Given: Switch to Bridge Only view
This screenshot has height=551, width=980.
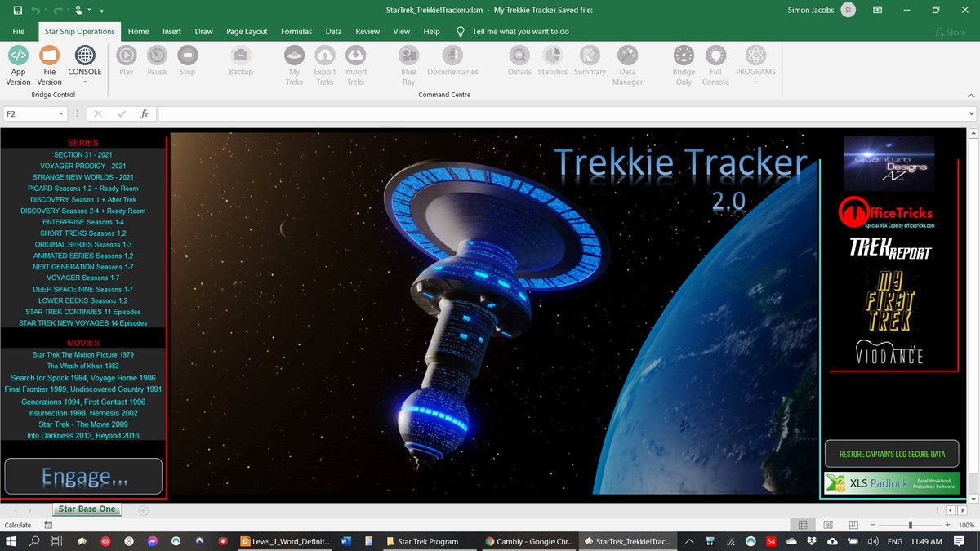Looking at the screenshot, I should (x=684, y=65).
